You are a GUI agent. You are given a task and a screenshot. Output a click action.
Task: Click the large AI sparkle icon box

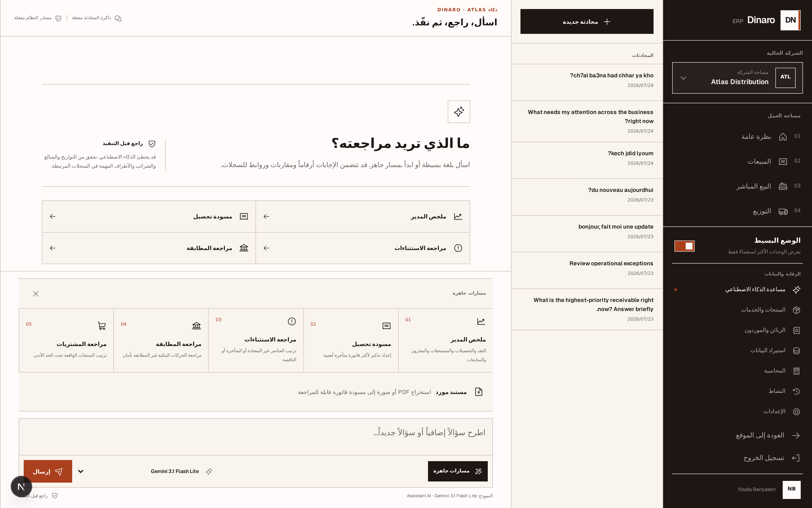tap(459, 112)
